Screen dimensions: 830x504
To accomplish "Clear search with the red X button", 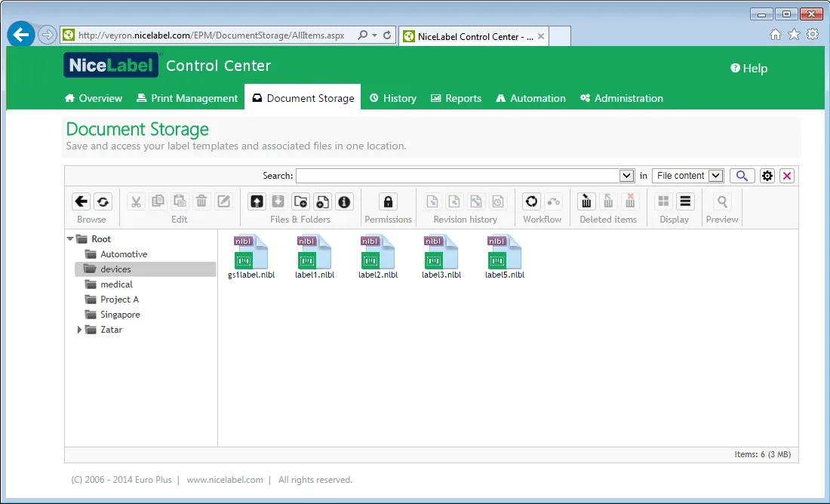I will coord(787,176).
